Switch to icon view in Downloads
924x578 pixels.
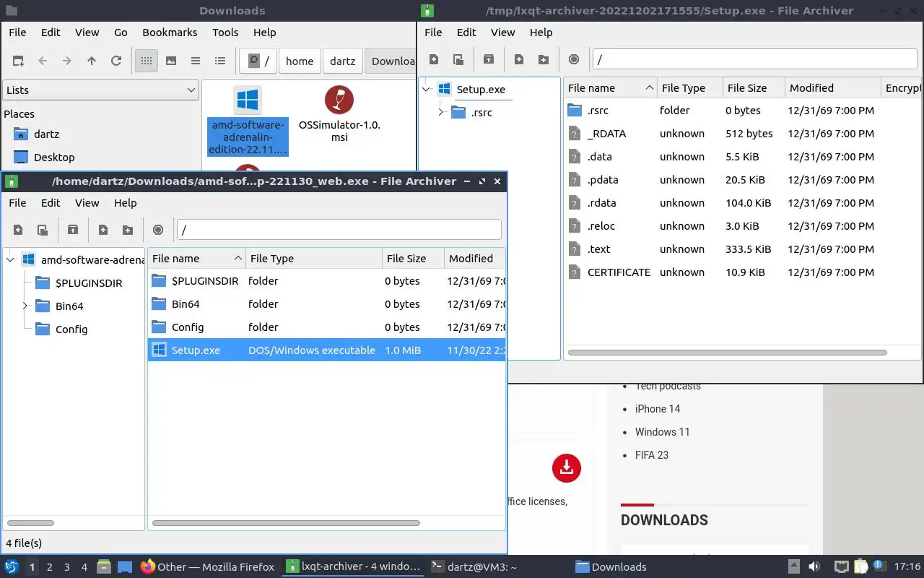point(147,61)
